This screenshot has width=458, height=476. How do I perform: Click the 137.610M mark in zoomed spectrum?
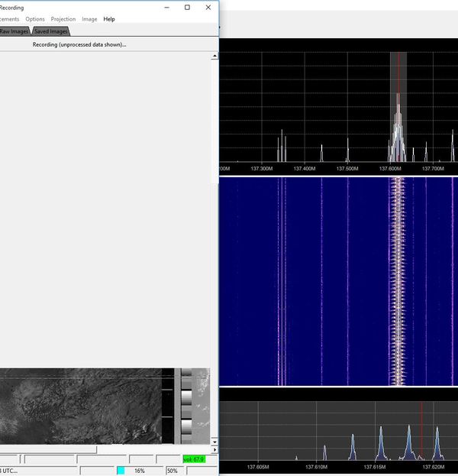[x=316, y=466]
